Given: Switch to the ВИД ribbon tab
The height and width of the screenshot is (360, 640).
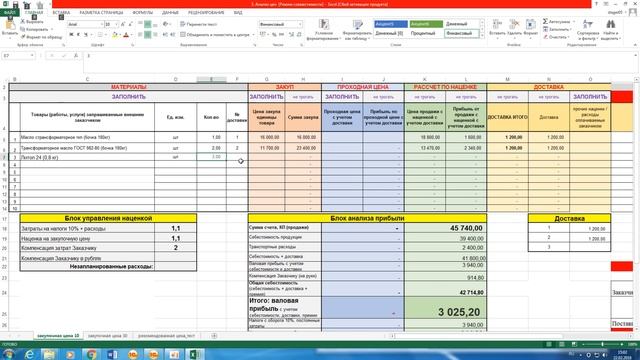Looking at the screenshot, I should click(238, 13).
